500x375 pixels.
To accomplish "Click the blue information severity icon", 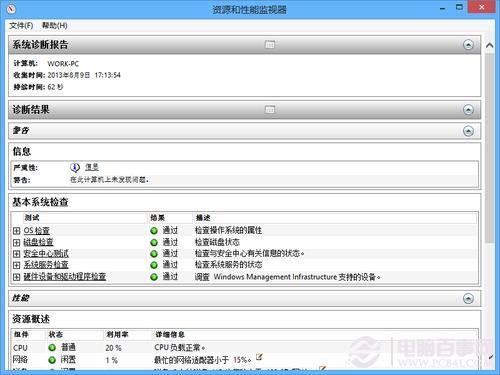I will [75, 167].
